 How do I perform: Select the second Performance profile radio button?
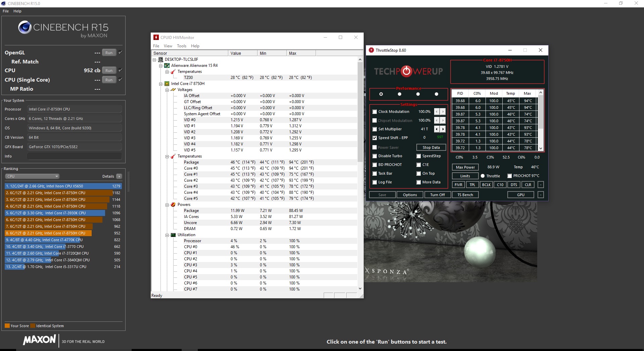400,94
